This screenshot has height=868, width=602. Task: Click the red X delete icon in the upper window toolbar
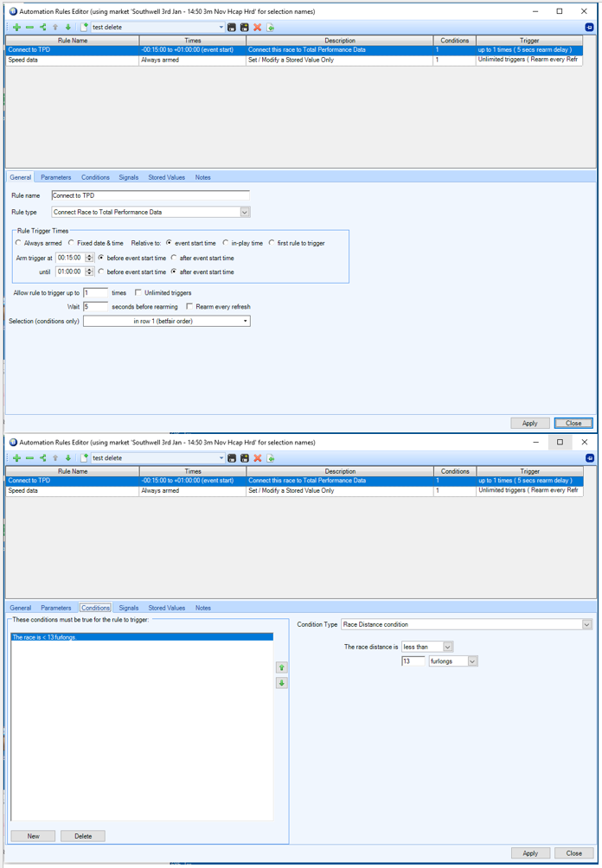click(x=258, y=28)
